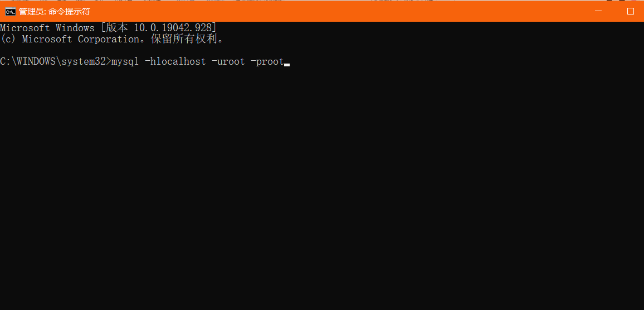Click the -uroot argument
The width and height of the screenshot is (644, 310).
click(x=228, y=62)
